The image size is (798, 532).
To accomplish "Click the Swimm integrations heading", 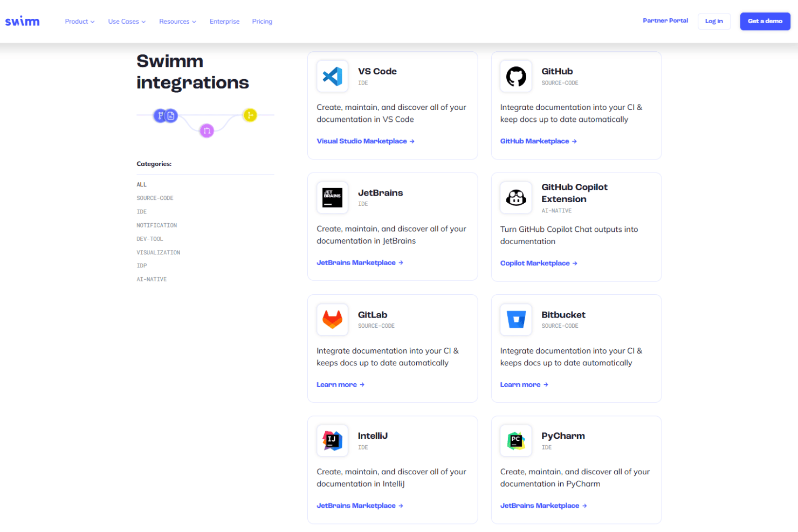I will (x=192, y=72).
